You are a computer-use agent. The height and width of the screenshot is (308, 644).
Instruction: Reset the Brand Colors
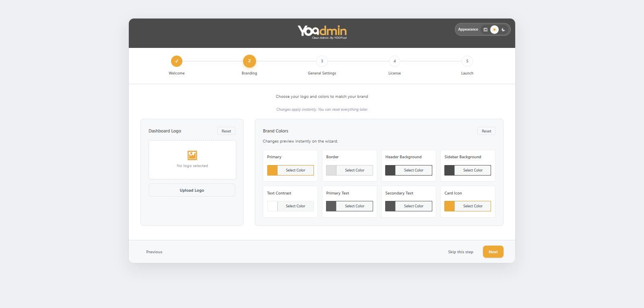(x=486, y=131)
